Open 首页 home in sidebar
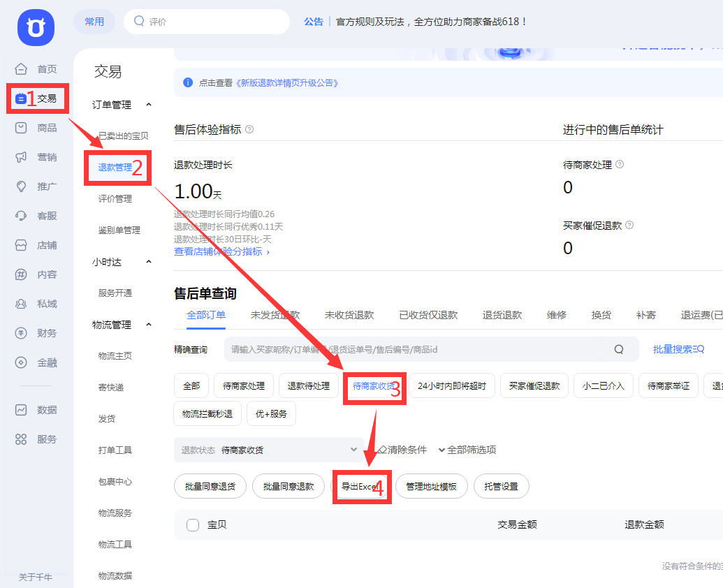Image resolution: width=723 pixels, height=588 pixels. pyautogui.click(x=36, y=69)
